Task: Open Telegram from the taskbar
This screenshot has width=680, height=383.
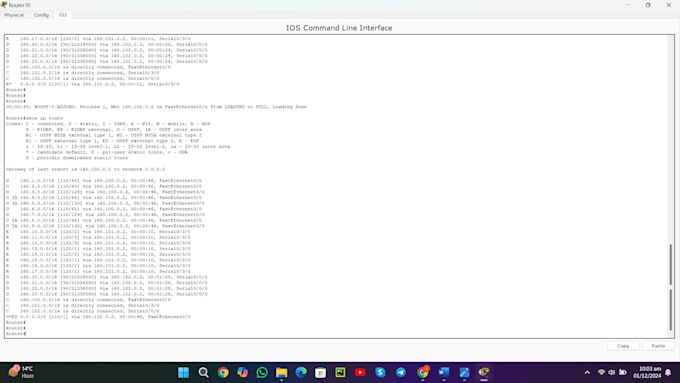Action: pyautogui.click(x=401, y=372)
